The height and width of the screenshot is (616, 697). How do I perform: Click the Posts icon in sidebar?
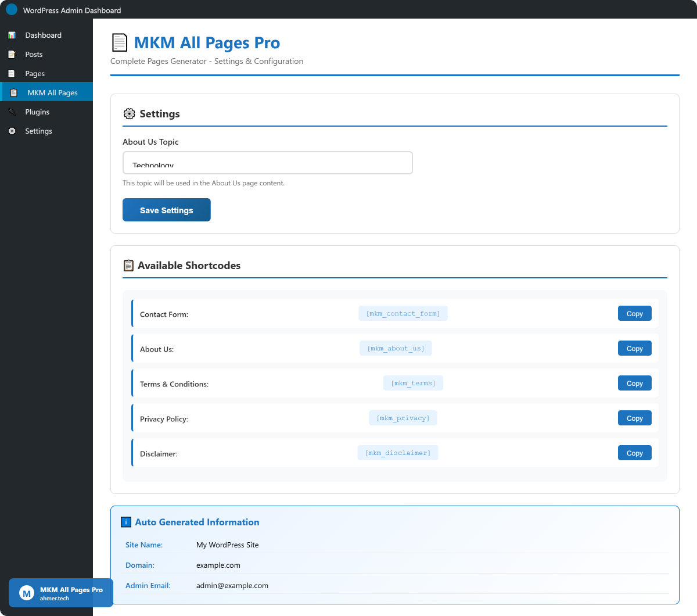click(12, 55)
